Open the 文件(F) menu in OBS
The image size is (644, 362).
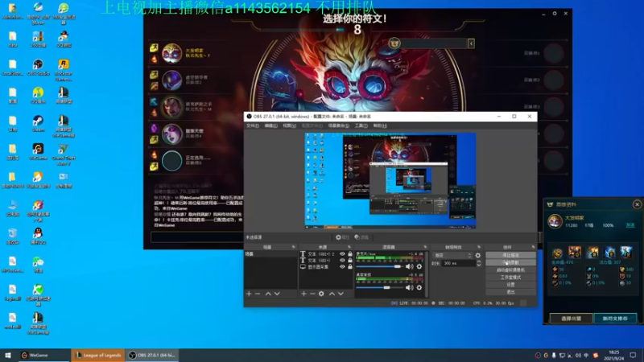click(x=253, y=125)
